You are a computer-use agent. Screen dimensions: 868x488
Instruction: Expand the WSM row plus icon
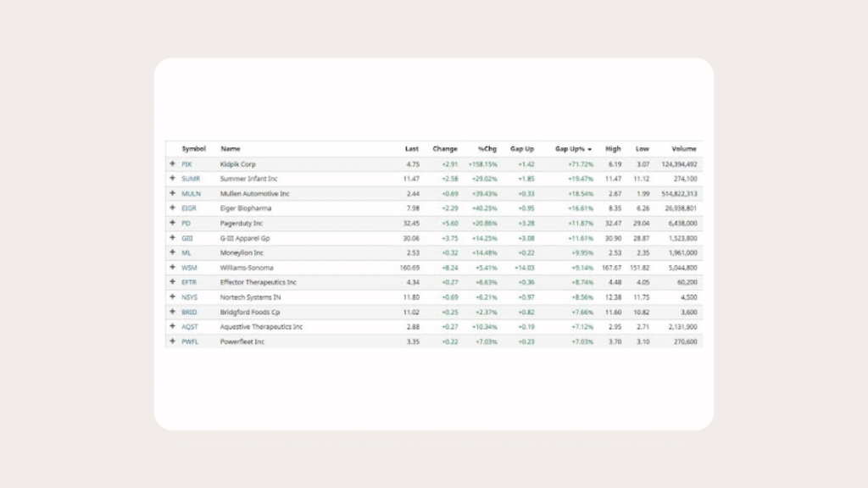(x=172, y=268)
